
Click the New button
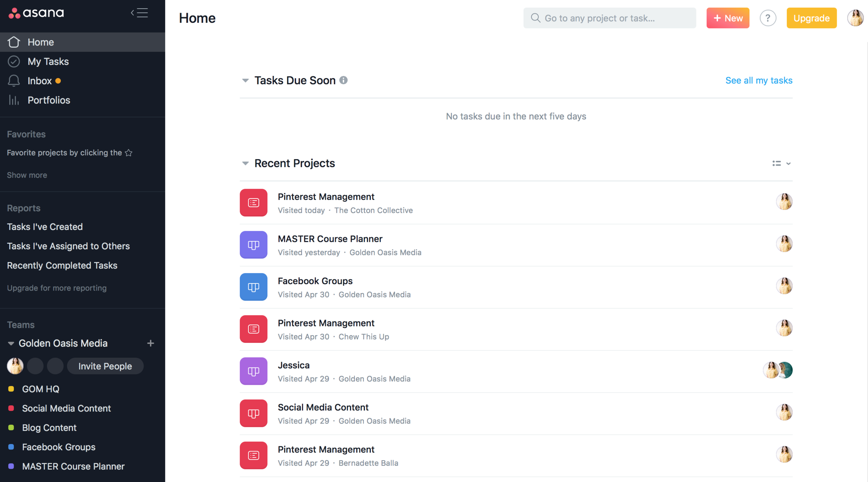728,18
